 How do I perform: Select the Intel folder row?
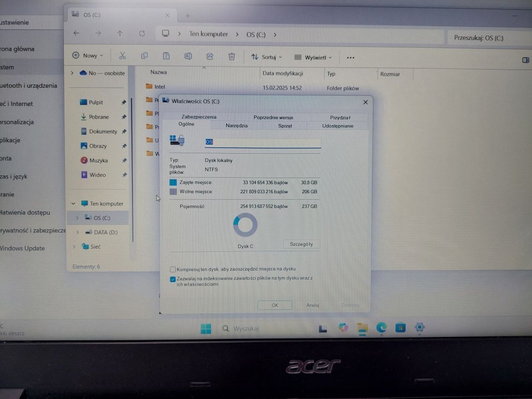(258, 87)
